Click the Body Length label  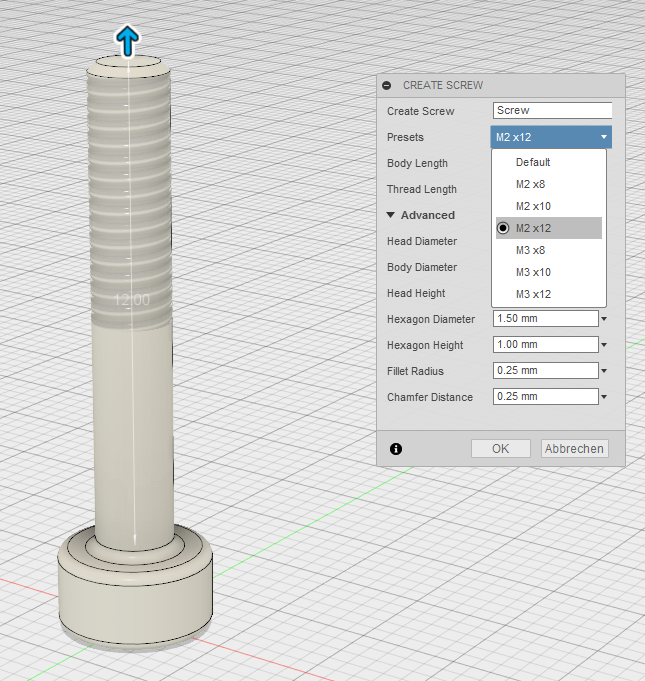[417, 163]
